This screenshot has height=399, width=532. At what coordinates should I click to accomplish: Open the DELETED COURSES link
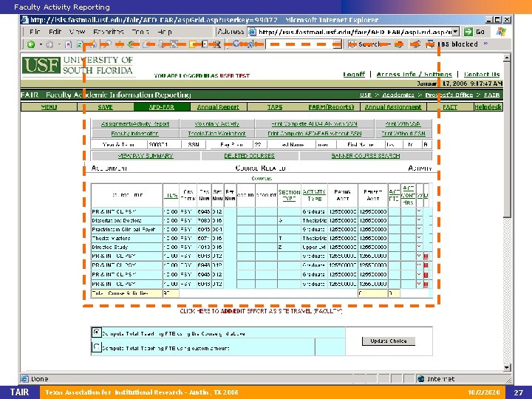pos(250,156)
